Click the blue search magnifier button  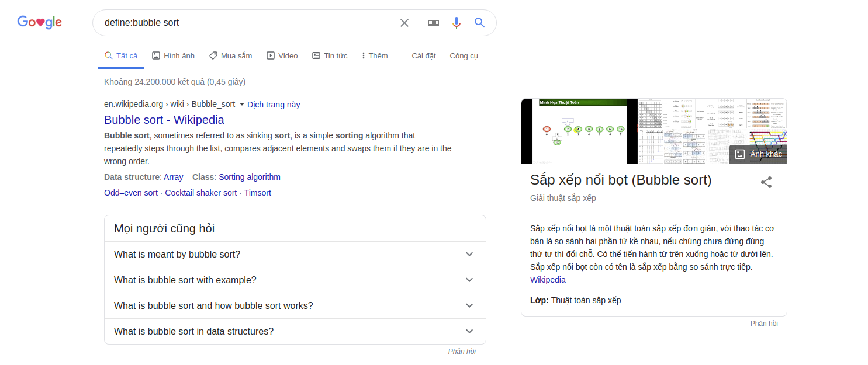(480, 23)
